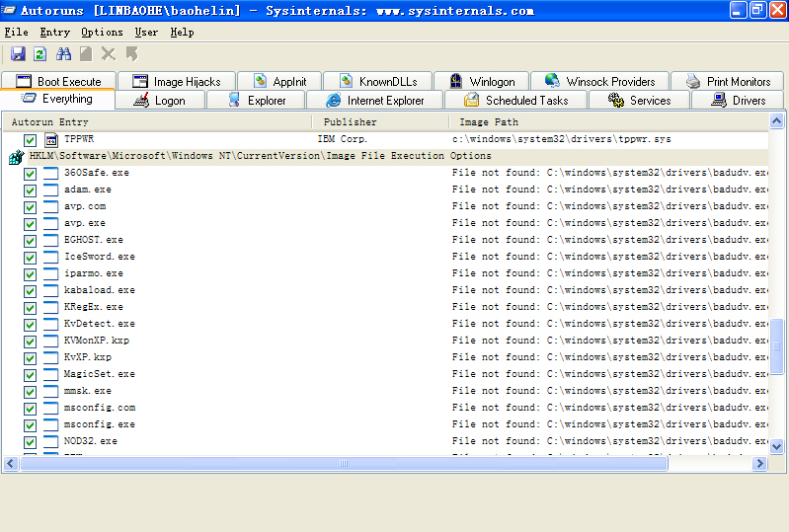Click the Refresh toolbar icon
Screen dimensions: 789x532
click(x=40, y=54)
